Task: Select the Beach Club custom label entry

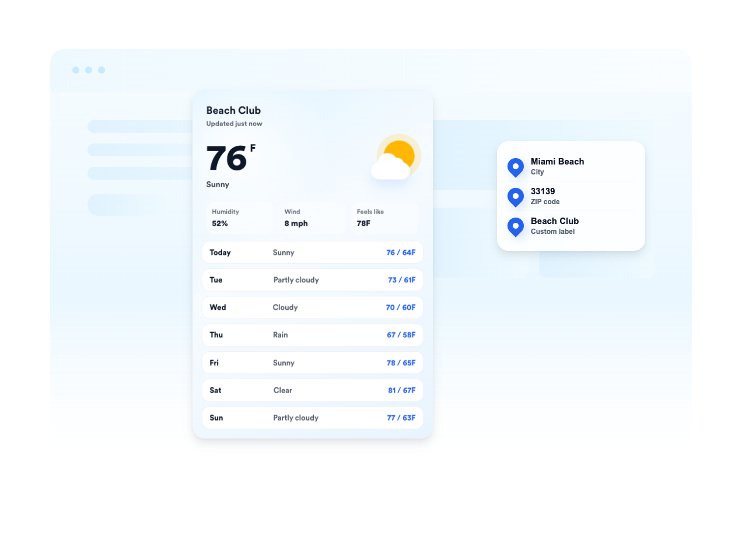Action: coord(571,226)
